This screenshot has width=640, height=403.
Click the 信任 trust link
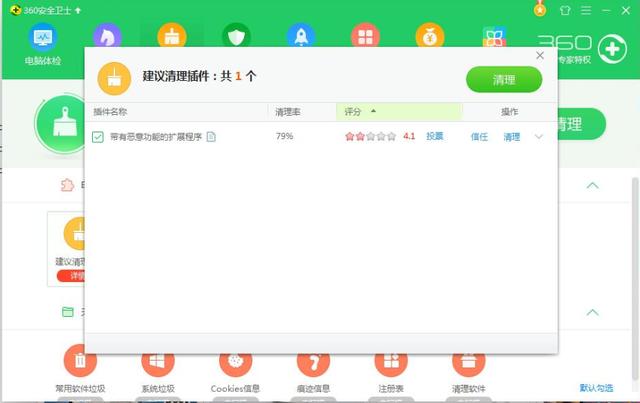click(x=479, y=137)
